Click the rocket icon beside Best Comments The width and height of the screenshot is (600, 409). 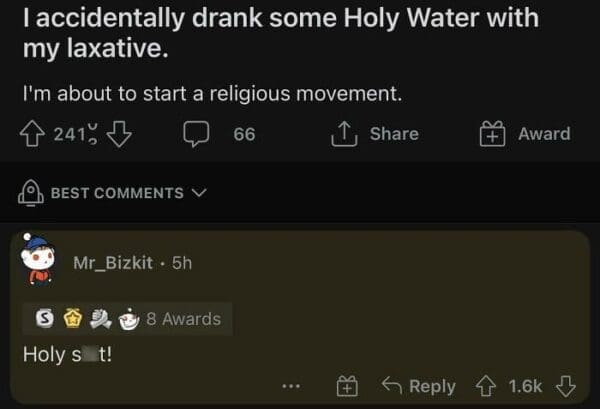pos(31,193)
